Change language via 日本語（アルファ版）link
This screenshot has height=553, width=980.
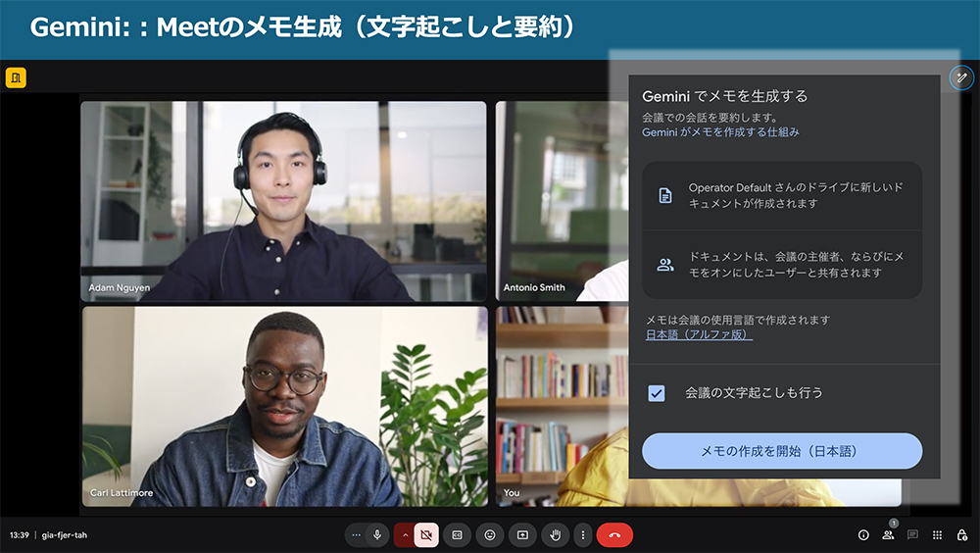[x=699, y=334]
